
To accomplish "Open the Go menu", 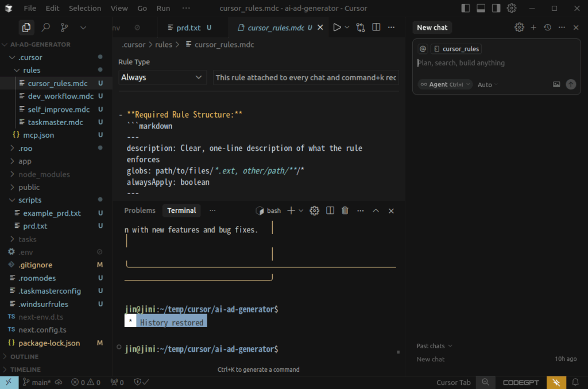I will 142,8.
